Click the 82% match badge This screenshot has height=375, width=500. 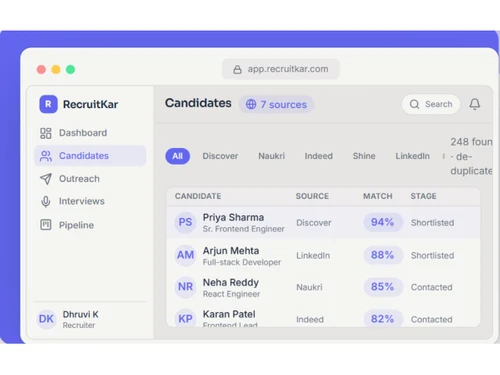point(383,318)
